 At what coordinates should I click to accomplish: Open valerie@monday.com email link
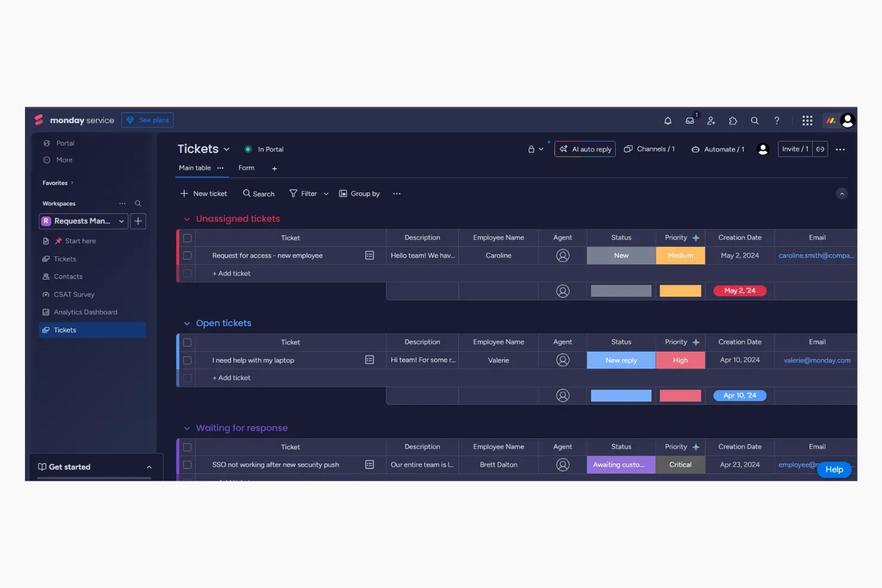pos(816,360)
